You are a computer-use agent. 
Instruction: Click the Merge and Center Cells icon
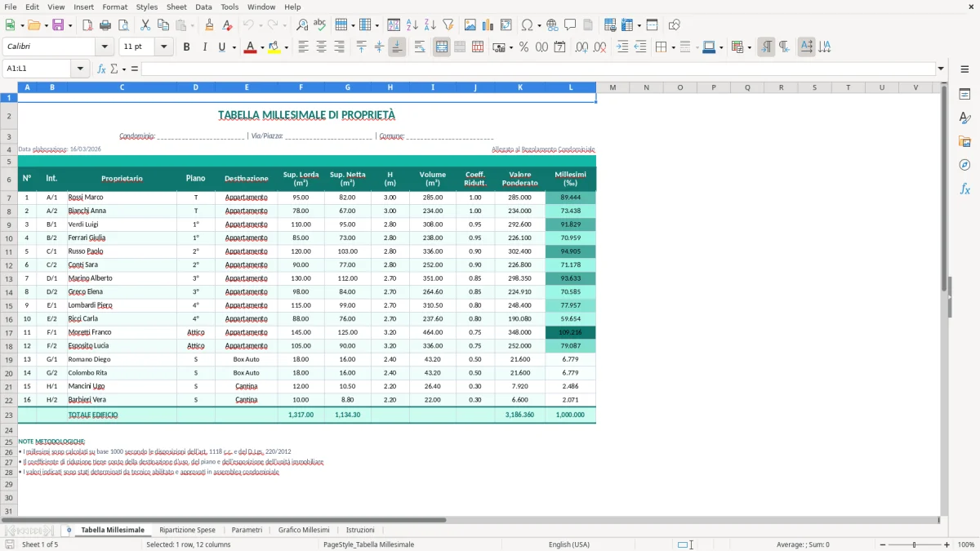[442, 47]
